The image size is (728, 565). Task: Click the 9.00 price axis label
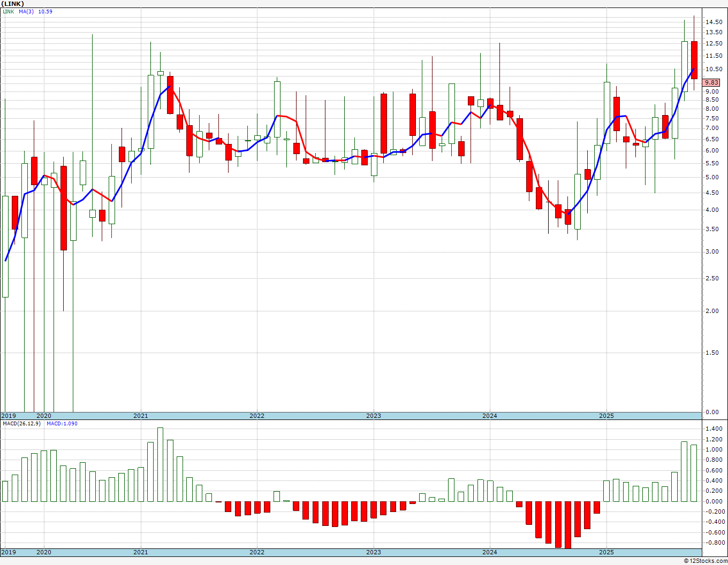[712, 91]
